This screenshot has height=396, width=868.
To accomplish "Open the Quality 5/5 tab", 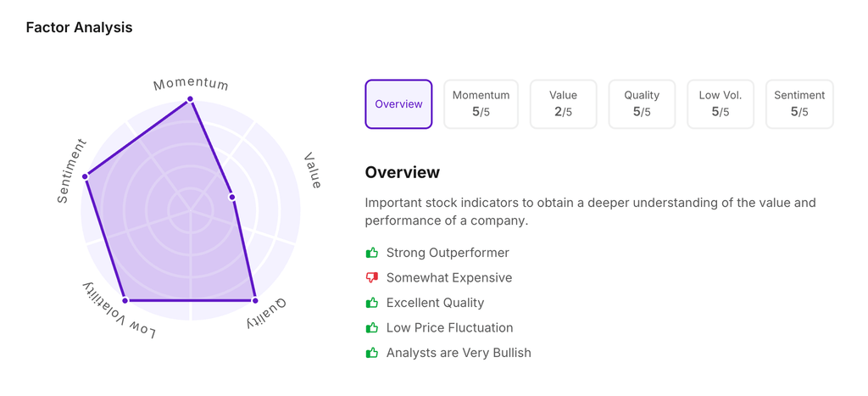I will coord(642,104).
